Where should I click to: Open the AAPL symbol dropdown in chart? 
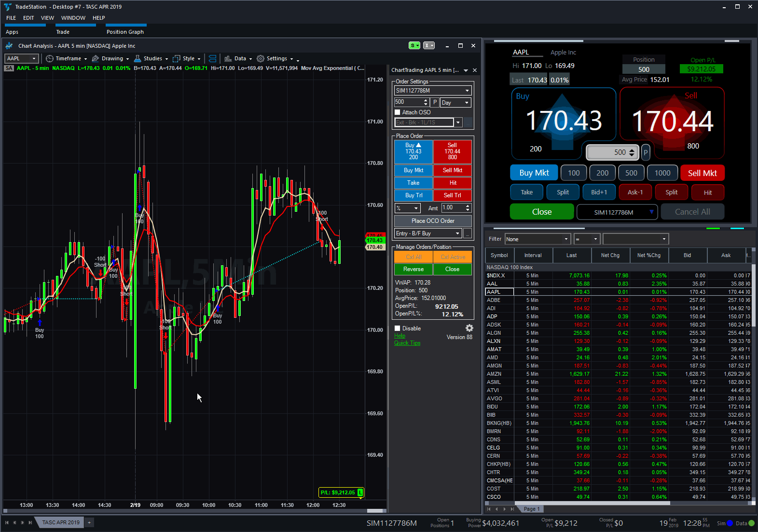coord(34,58)
